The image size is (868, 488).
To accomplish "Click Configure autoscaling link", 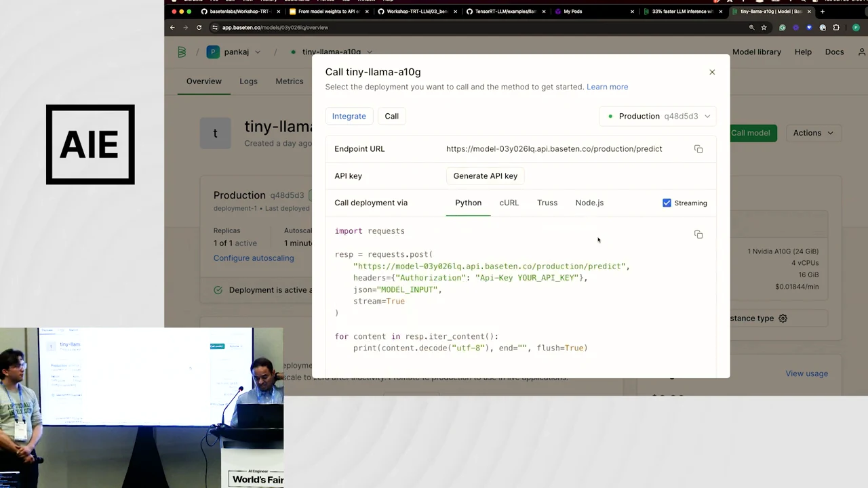I will [x=254, y=258].
